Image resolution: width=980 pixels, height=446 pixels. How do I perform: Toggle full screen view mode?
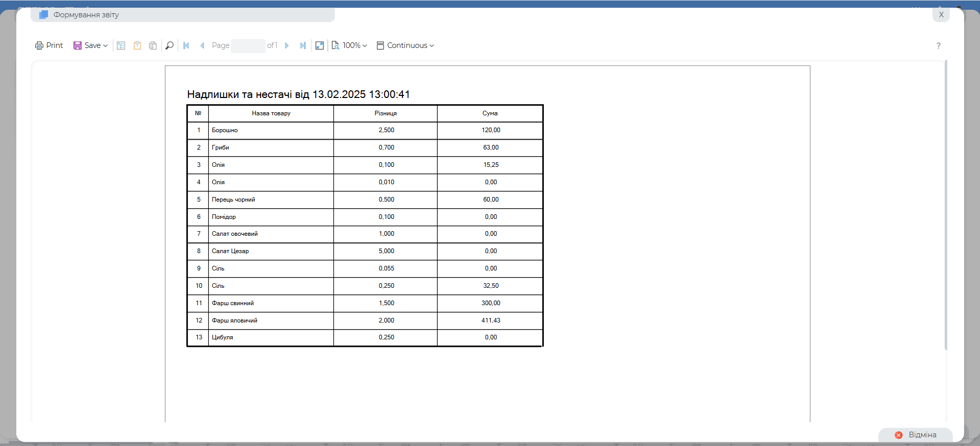point(320,45)
